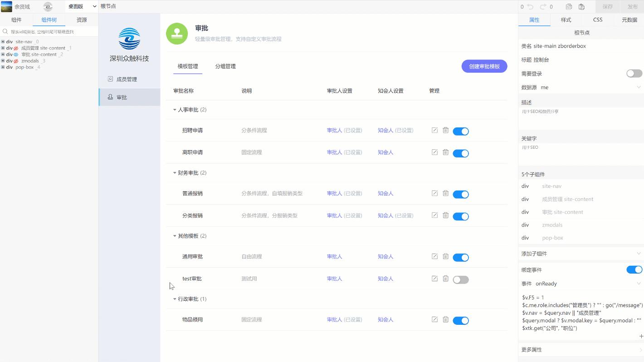
Task: Edit the test审批 template
Action: [x=434, y=279]
